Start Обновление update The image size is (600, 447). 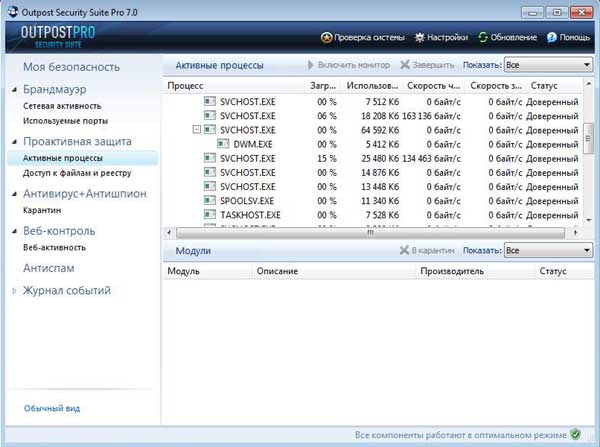click(x=507, y=38)
